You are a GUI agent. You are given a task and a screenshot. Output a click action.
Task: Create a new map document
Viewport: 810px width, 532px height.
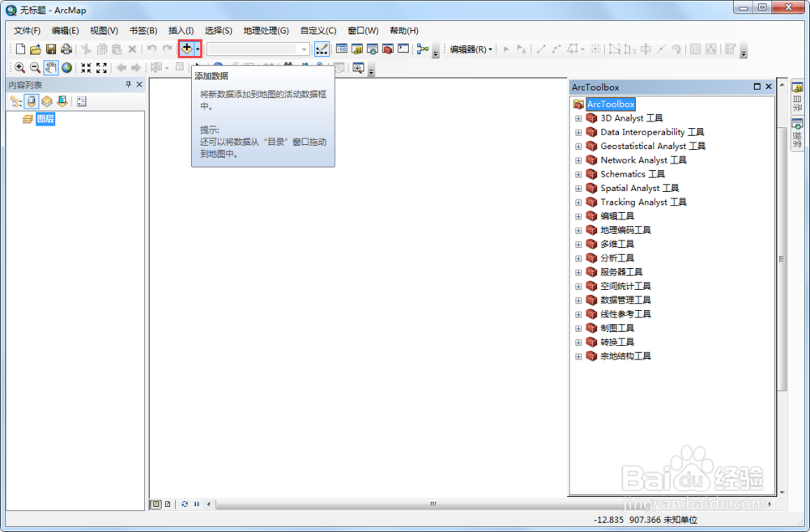pos(20,49)
